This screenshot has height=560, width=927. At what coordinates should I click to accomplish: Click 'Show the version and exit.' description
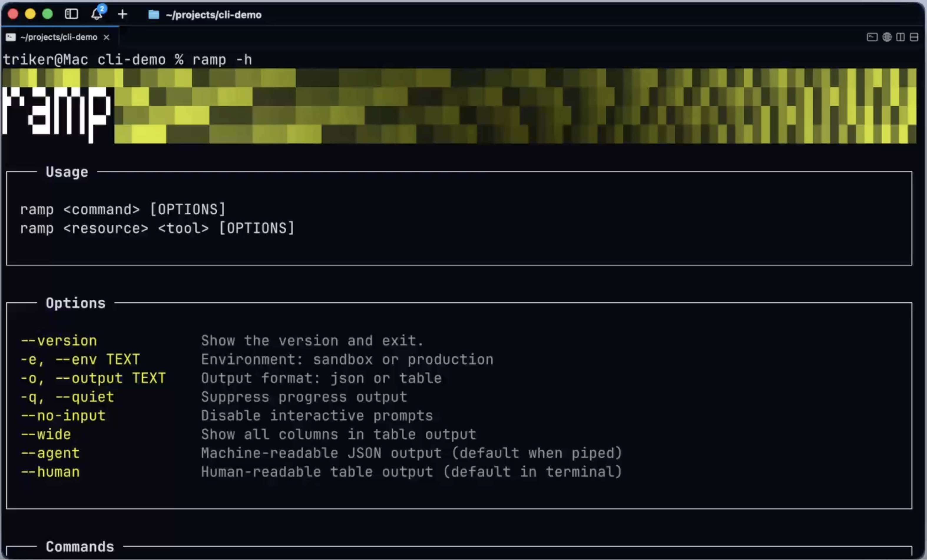coord(312,341)
